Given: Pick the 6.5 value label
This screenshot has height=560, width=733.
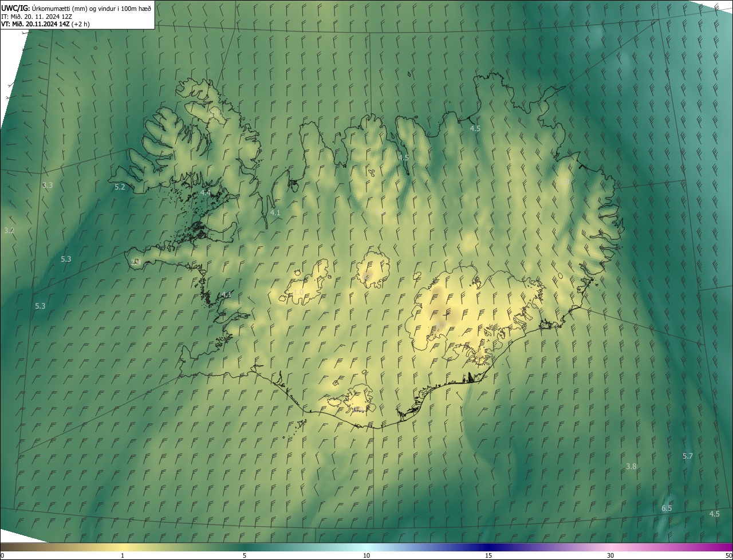Looking at the screenshot, I should 667,508.
